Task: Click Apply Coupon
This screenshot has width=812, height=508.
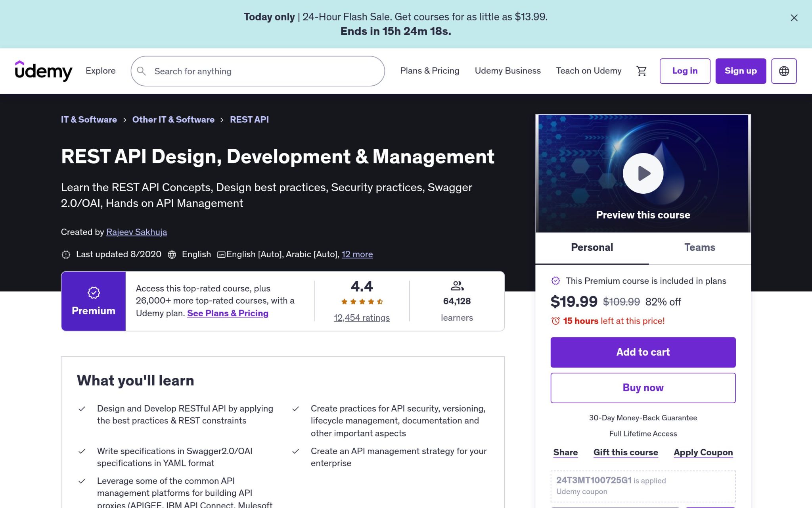Action: 703,452
